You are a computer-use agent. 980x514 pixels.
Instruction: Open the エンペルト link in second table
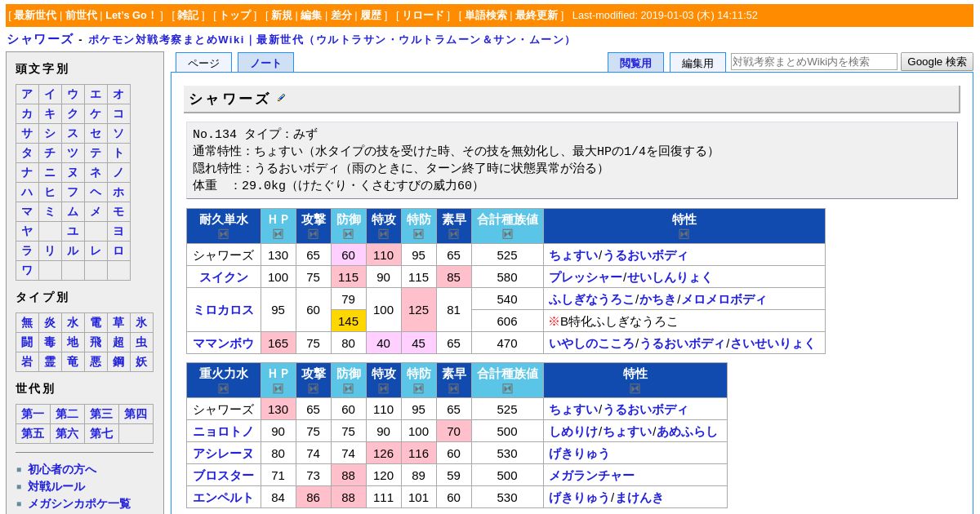tap(224, 498)
